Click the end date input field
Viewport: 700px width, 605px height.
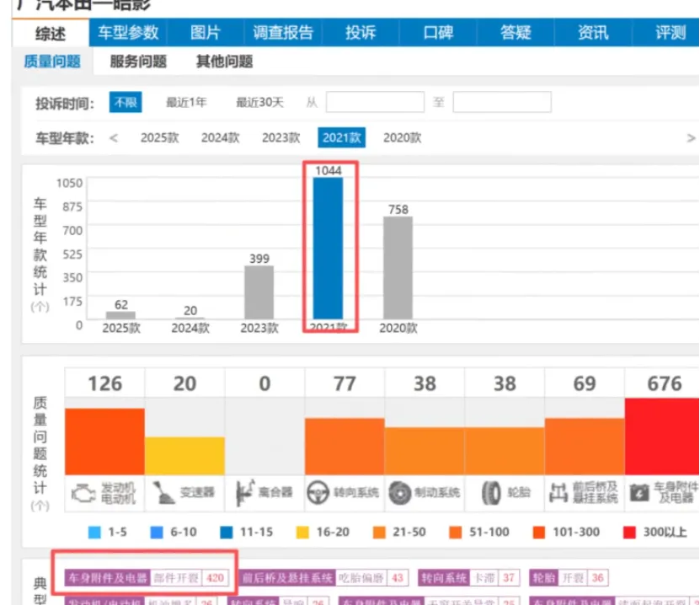(502, 102)
